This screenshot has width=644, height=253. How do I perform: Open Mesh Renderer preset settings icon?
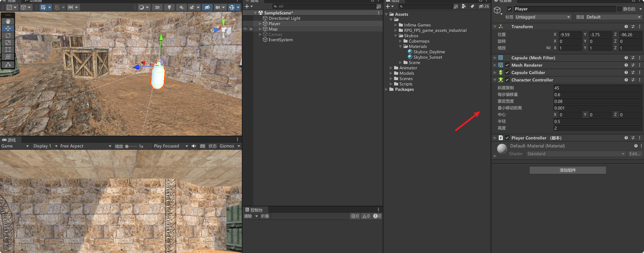coord(633,65)
